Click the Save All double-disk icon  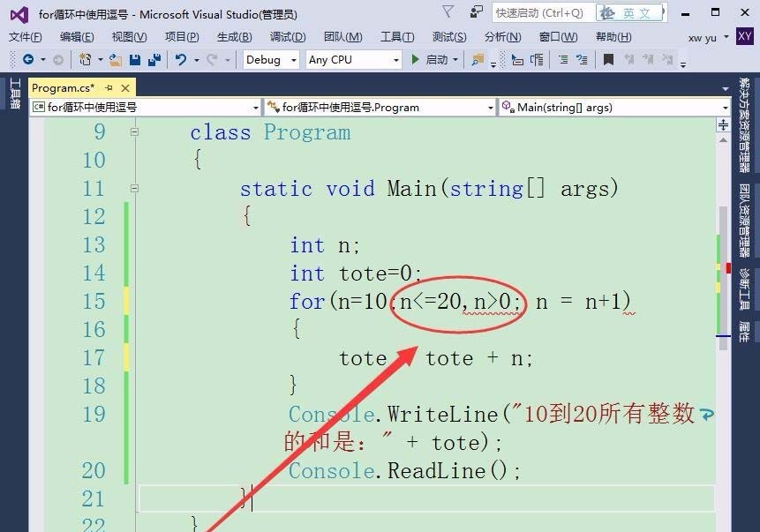click(154, 60)
